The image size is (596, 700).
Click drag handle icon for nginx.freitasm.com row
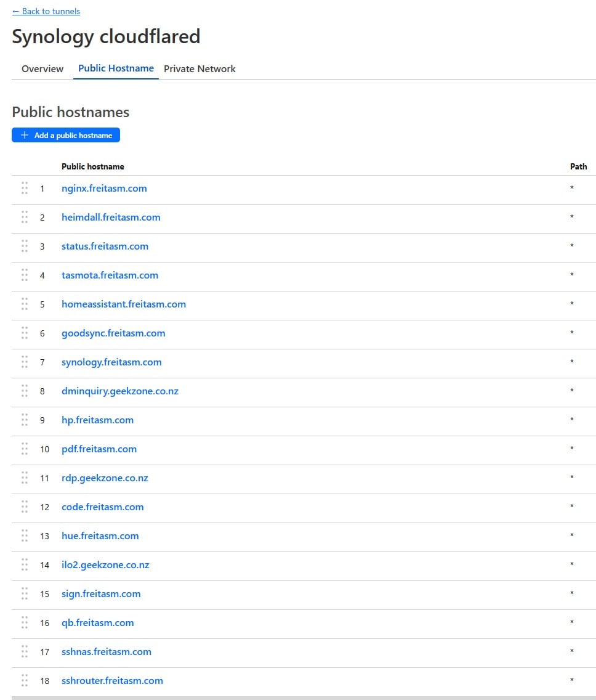point(25,188)
